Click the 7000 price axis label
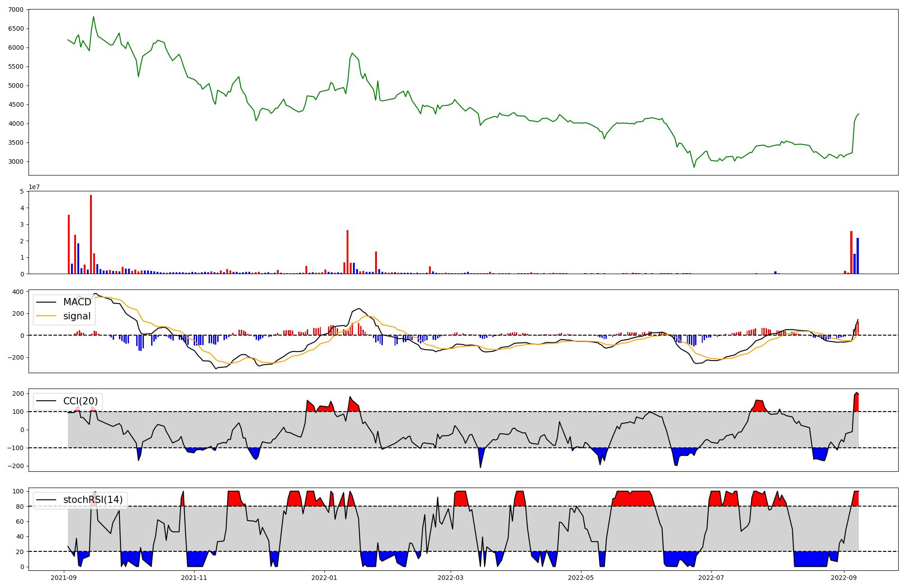The width and height of the screenshot is (905, 588). (16, 9)
